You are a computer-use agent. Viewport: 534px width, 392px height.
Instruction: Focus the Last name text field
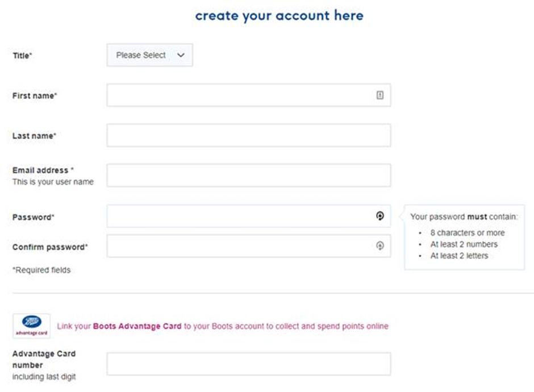249,135
